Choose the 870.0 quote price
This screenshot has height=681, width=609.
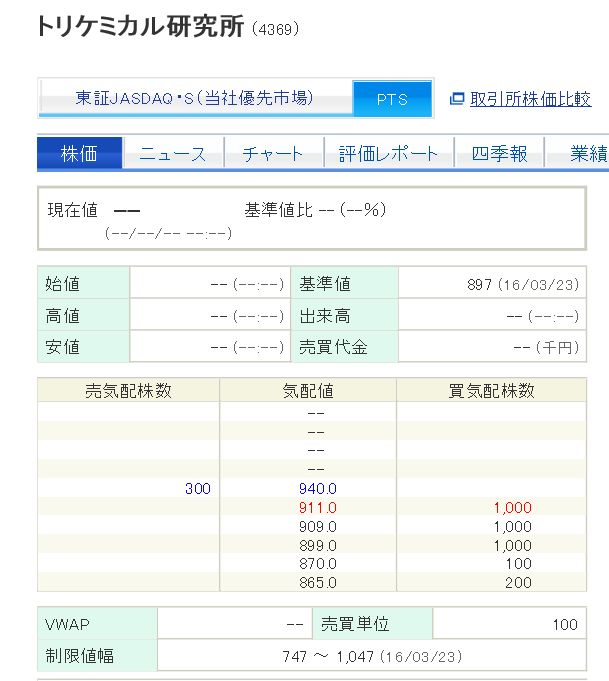317,565
